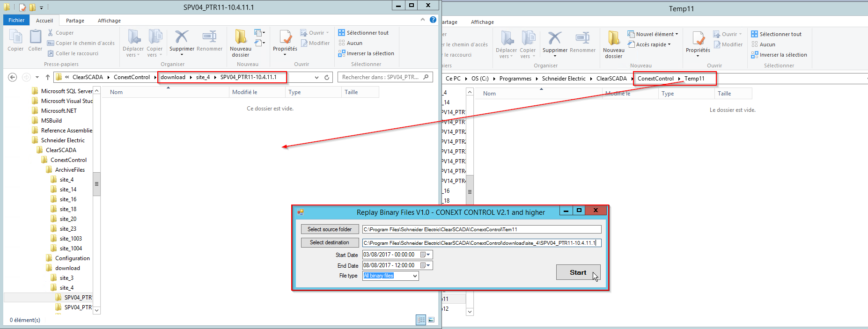Switch to the Affichage tab in left window
868x329 pixels.
coord(109,21)
